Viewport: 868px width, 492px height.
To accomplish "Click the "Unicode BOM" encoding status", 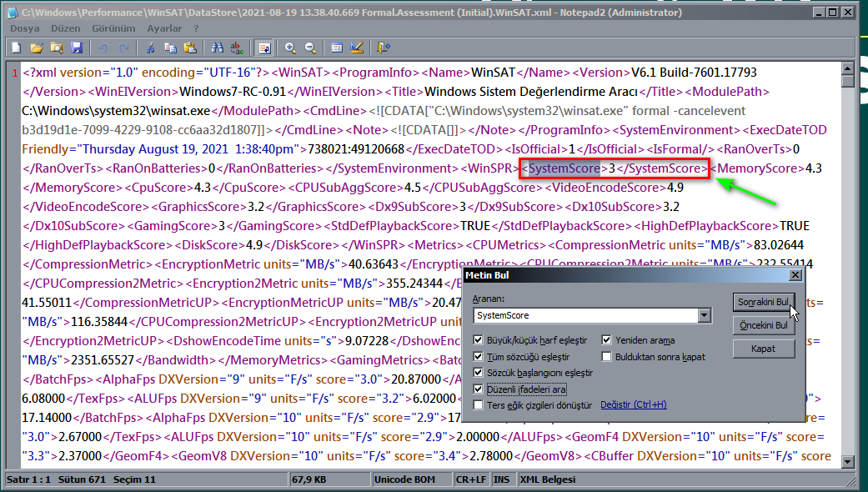I will click(404, 479).
